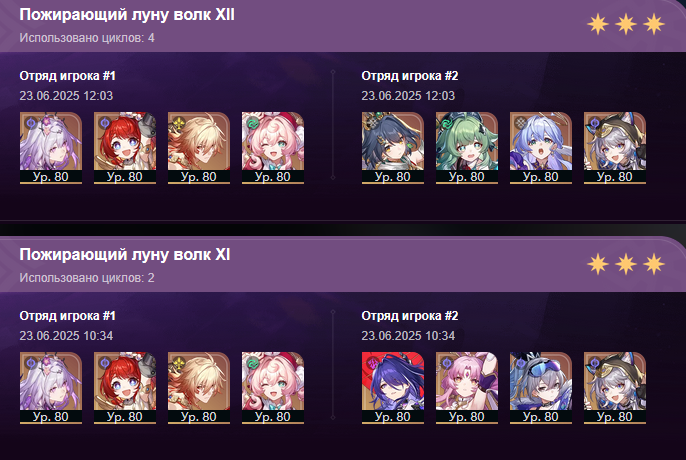The image size is (686, 460).
Task: Click the Пожирающий луну волк XI header
Action: pos(125,255)
